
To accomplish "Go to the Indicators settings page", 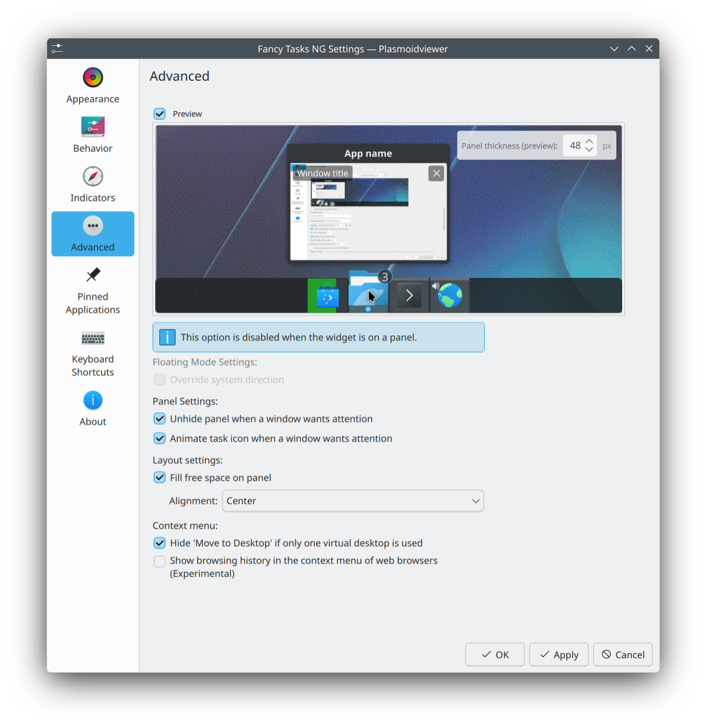I will coord(92,184).
